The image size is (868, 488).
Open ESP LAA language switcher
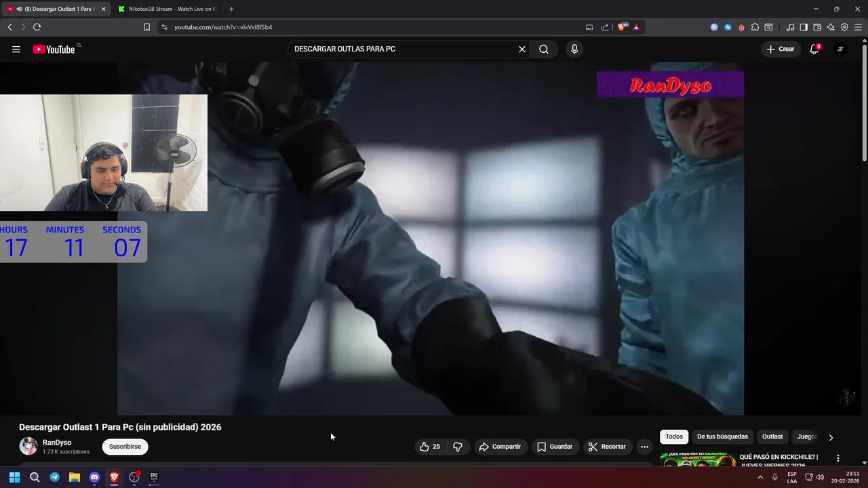click(792, 477)
